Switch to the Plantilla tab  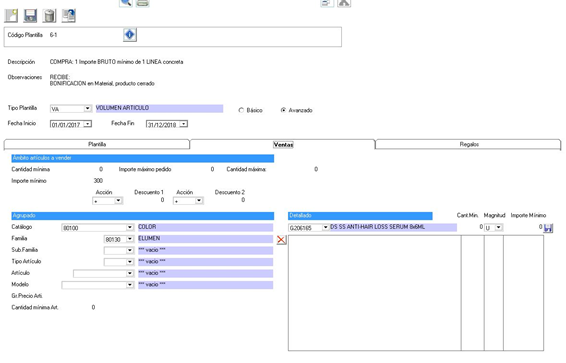(x=97, y=144)
